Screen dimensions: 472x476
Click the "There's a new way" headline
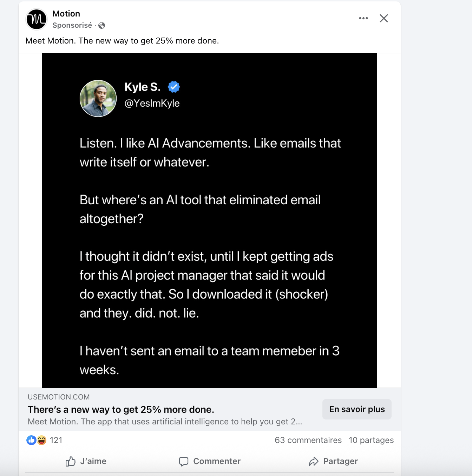(121, 410)
